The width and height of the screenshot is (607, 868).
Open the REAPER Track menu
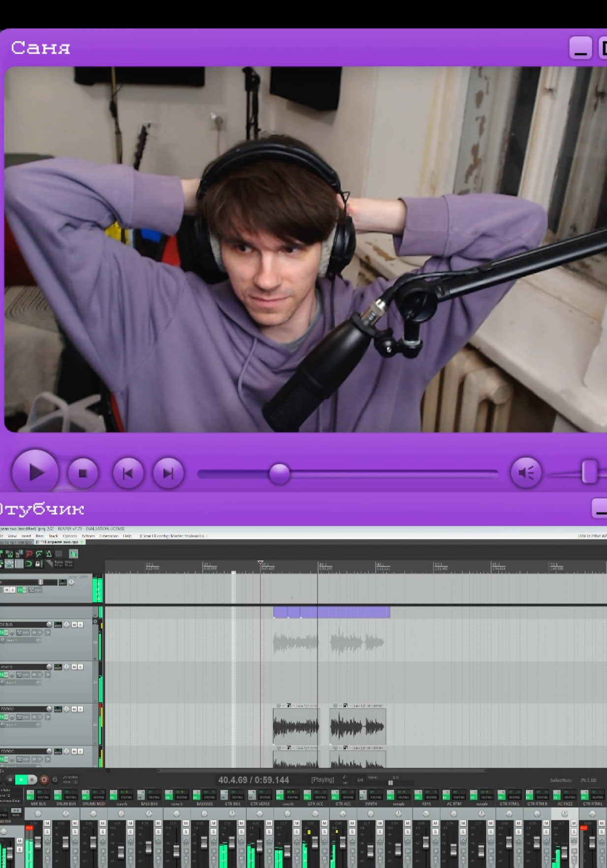pyautogui.click(x=54, y=536)
